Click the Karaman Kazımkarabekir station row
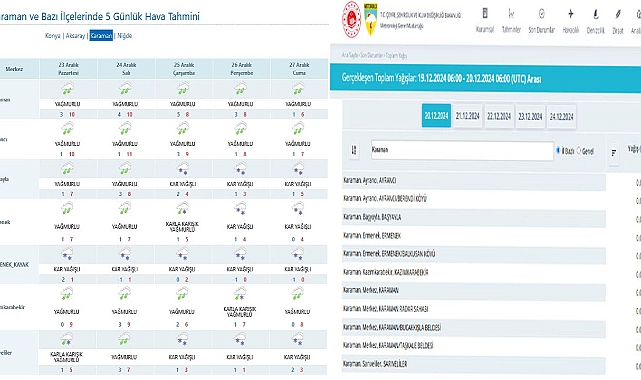This screenshot has height=380, width=641. (x=473, y=272)
